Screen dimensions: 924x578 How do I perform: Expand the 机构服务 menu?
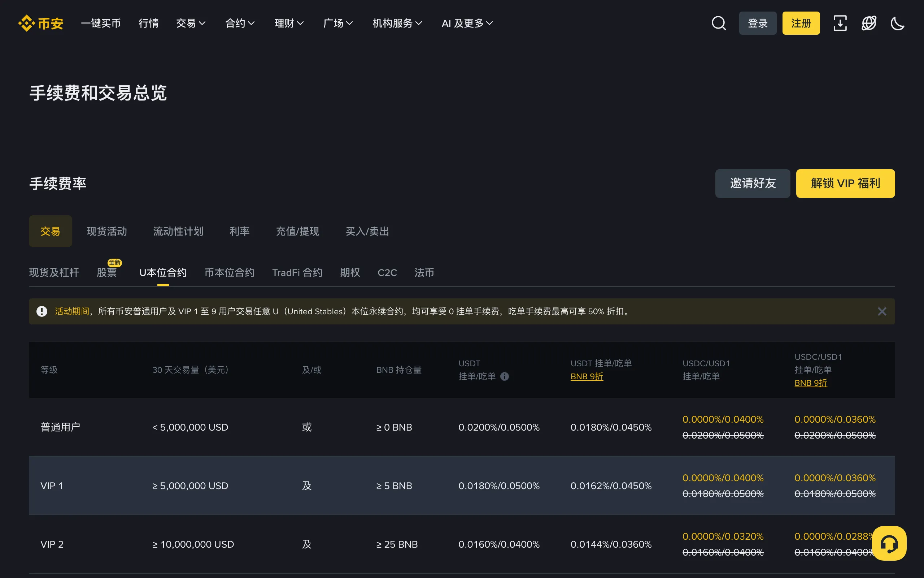tap(397, 23)
